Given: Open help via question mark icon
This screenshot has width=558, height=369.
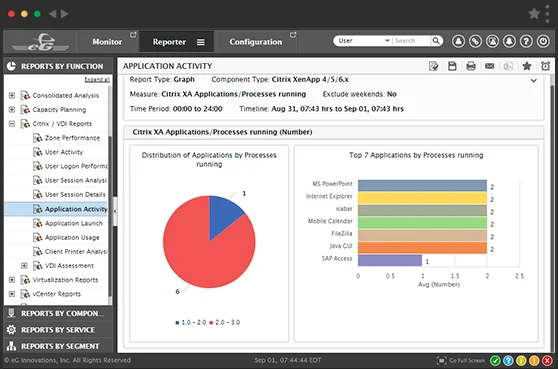Looking at the screenshot, I should pos(526,42).
